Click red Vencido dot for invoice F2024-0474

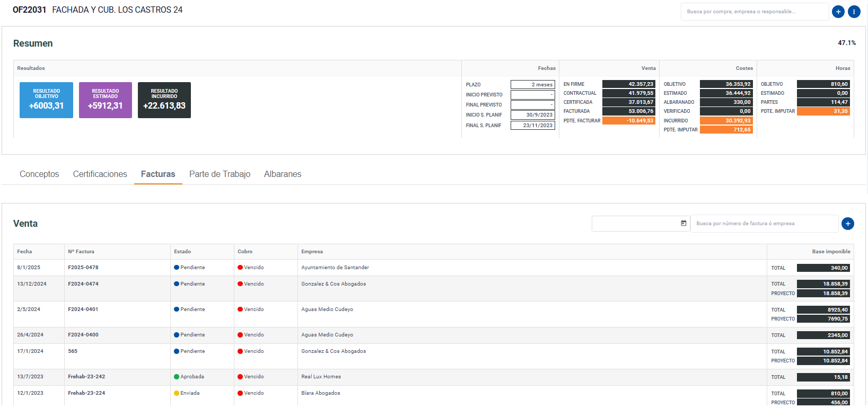tap(240, 284)
